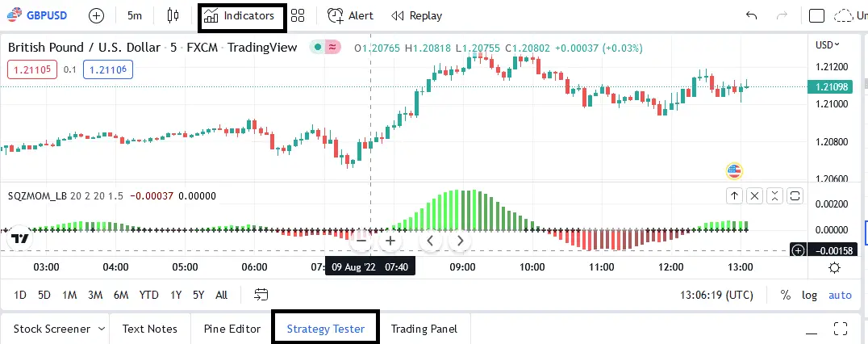Click the TradingView logo on the chart
This screenshot has height=344, width=868.
point(20,239)
